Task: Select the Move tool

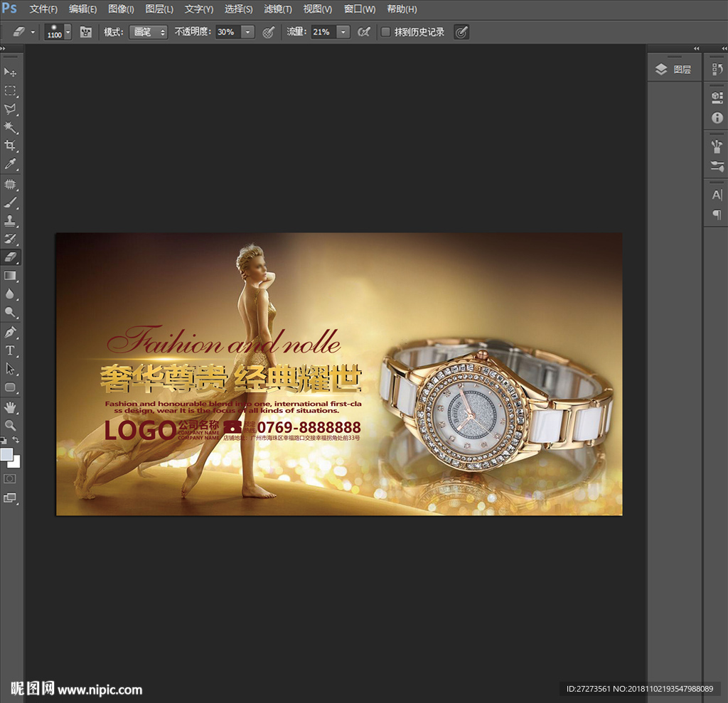Action: click(x=10, y=72)
